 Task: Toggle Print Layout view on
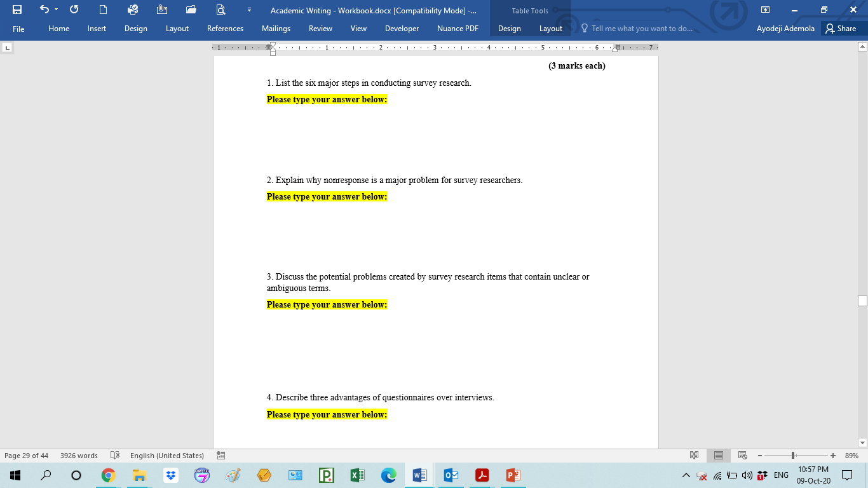pos(718,455)
